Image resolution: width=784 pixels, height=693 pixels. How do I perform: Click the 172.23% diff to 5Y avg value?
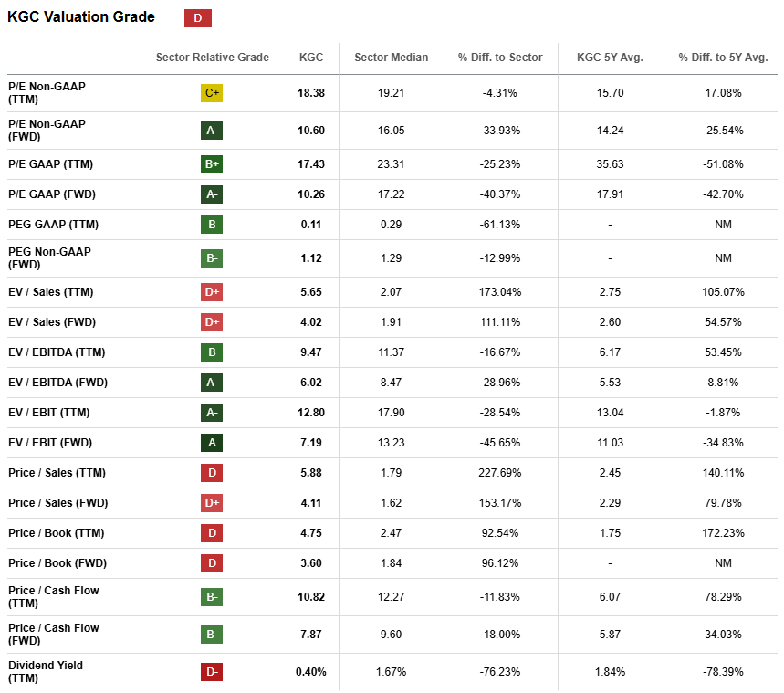723,533
